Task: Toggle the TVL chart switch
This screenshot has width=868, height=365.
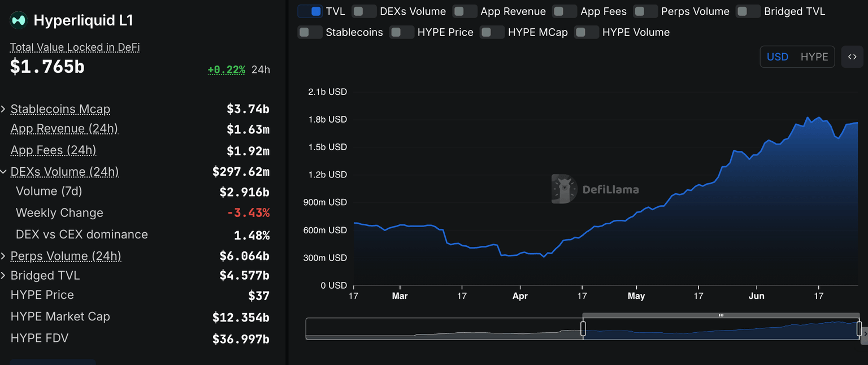Action: [x=310, y=11]
